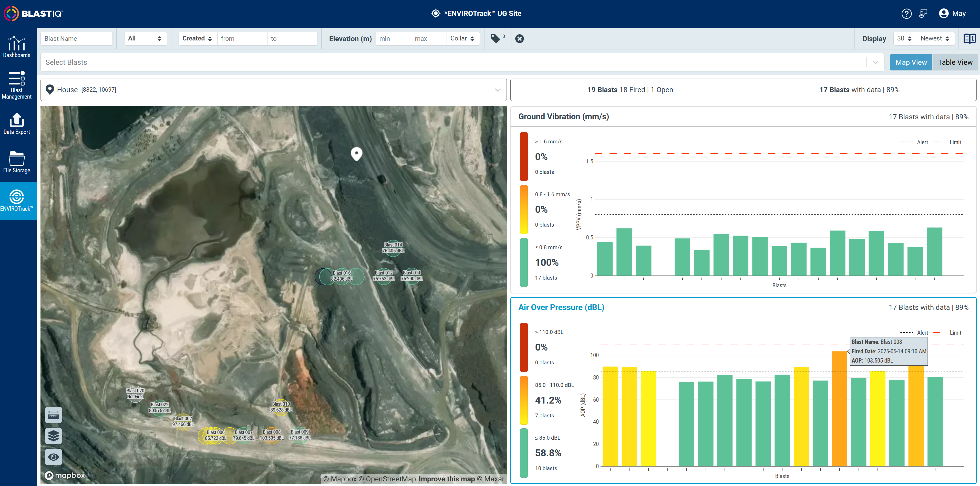Click the 58.8% AOP percentage value

click(548, 453)
